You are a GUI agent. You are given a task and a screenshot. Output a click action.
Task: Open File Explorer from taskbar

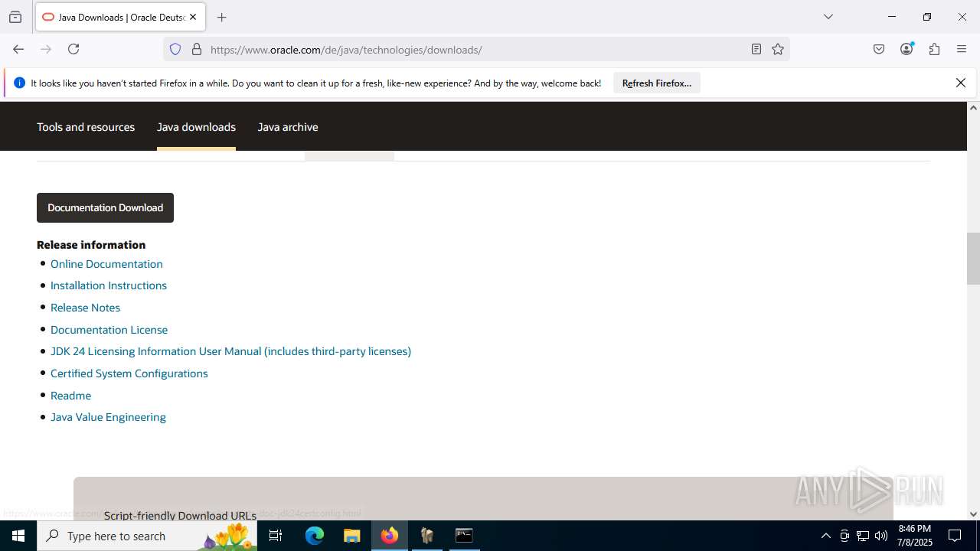(x=351, y=536)
